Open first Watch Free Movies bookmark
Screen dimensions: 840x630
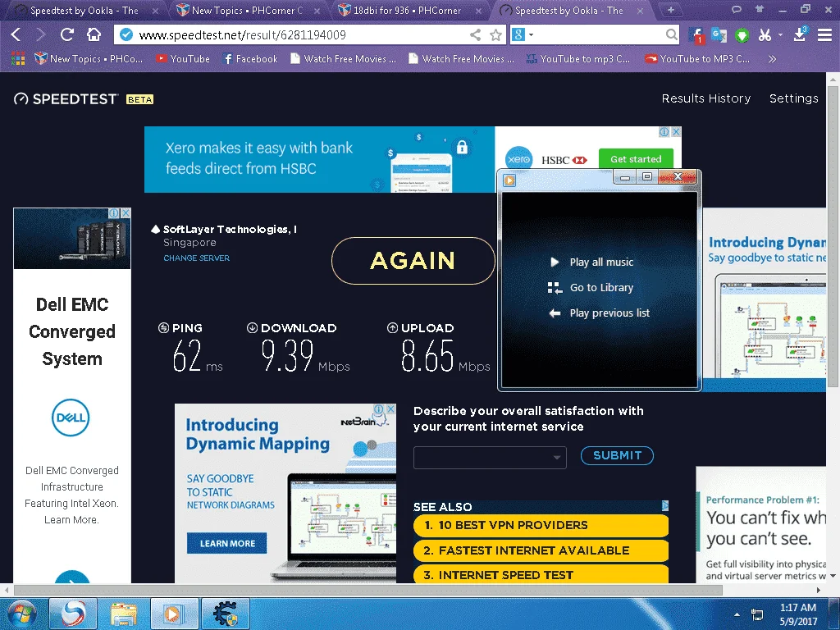point(344,59)
